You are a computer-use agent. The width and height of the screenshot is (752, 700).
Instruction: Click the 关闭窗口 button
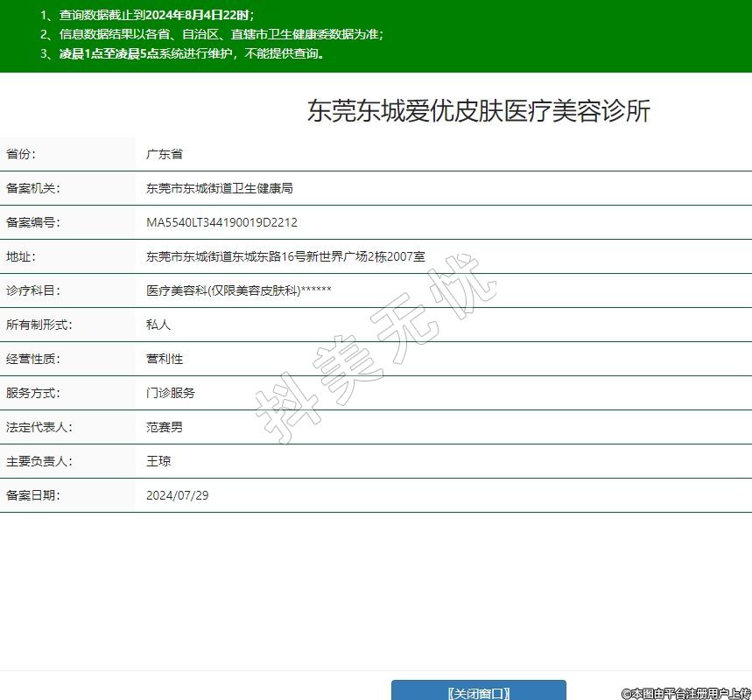[x=478, y=692]
